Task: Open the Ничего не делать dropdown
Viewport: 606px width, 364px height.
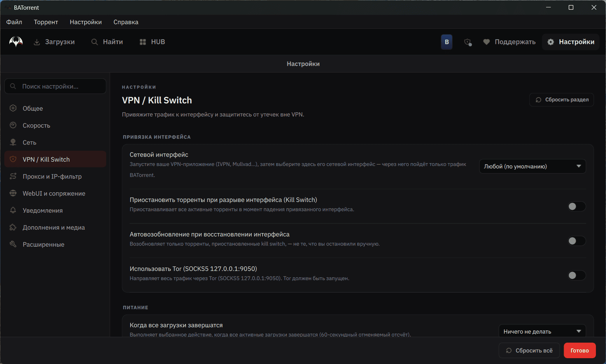Action: [542, 331]
